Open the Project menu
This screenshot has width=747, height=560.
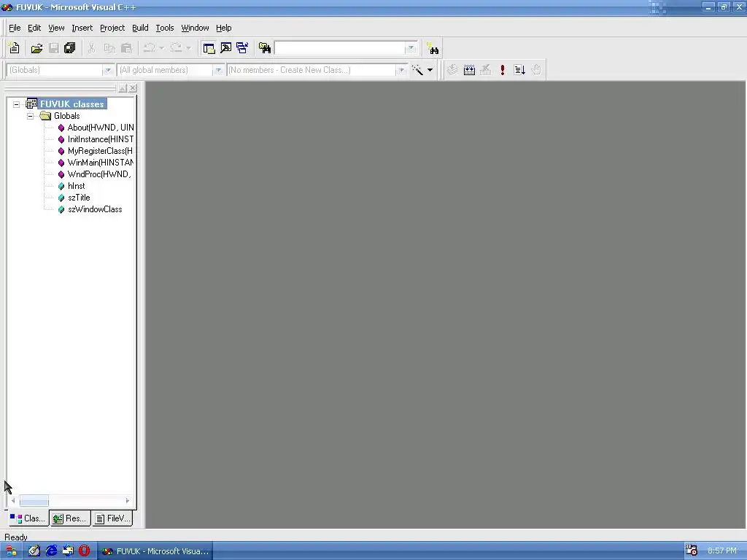pyautogui.click(x=112, y=28)
